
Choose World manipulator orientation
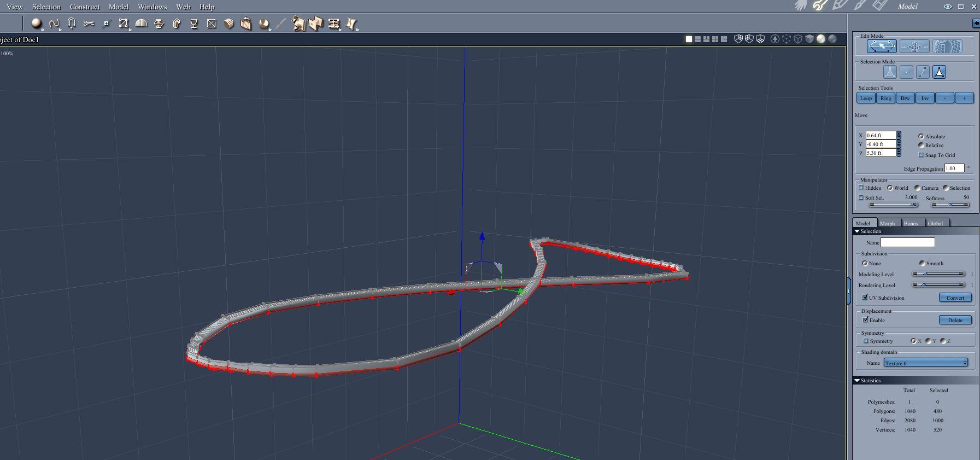[x=890, y=188]
